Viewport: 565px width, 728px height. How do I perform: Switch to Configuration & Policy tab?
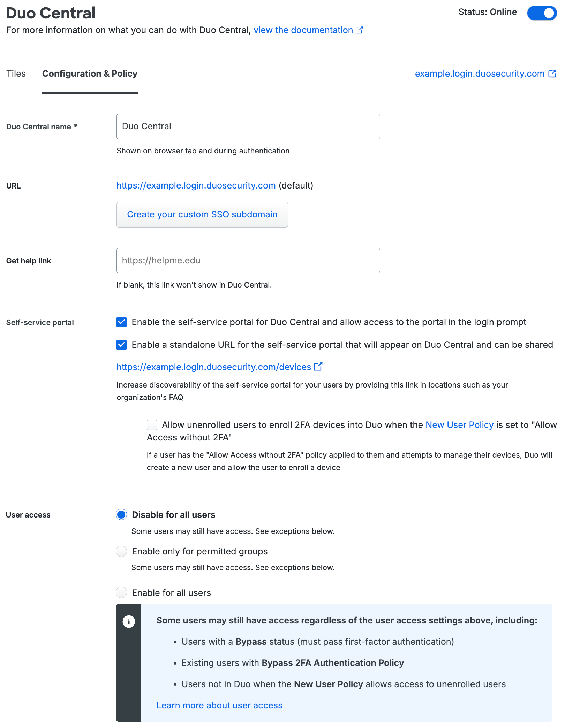(x=90, y=74)
